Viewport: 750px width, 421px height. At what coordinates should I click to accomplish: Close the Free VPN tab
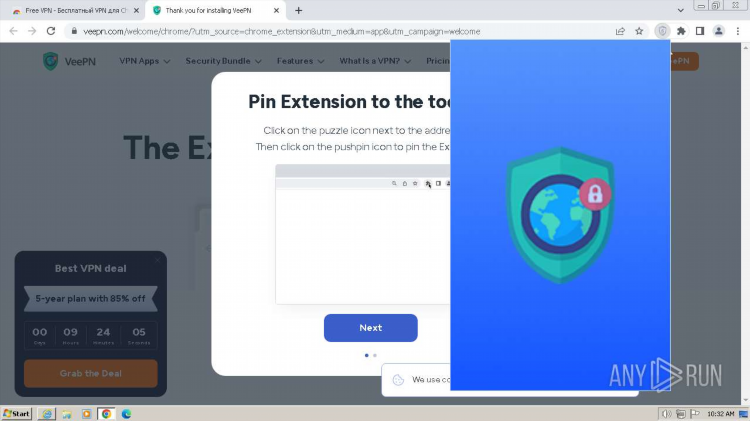[136, 11]
